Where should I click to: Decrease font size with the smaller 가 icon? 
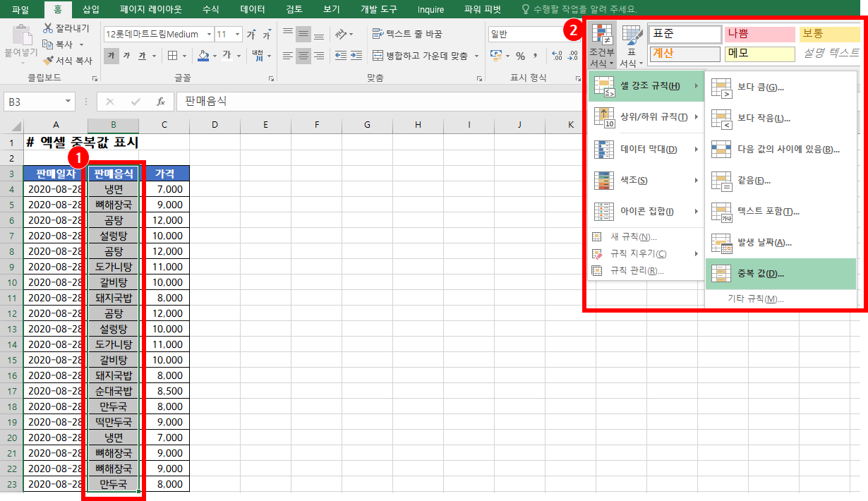[x=267, y=35]
